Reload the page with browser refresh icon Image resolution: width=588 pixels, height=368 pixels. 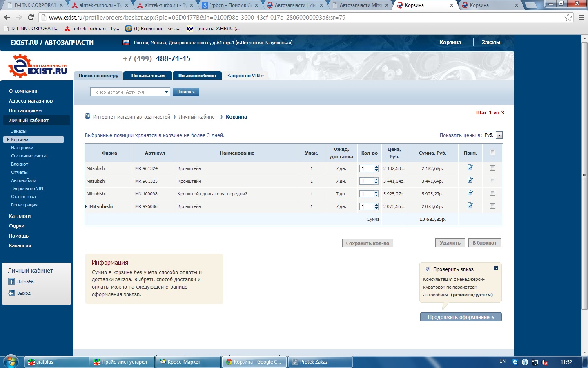31,17
